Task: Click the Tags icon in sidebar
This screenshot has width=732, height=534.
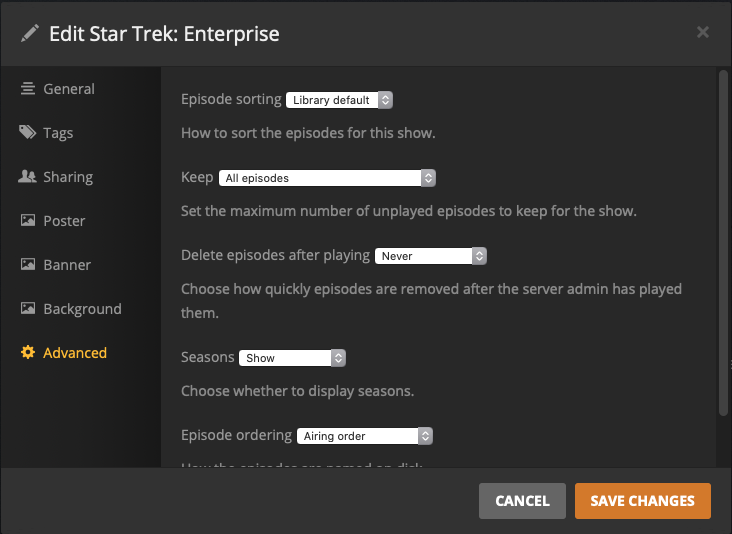Action: (x=28, y=133)
